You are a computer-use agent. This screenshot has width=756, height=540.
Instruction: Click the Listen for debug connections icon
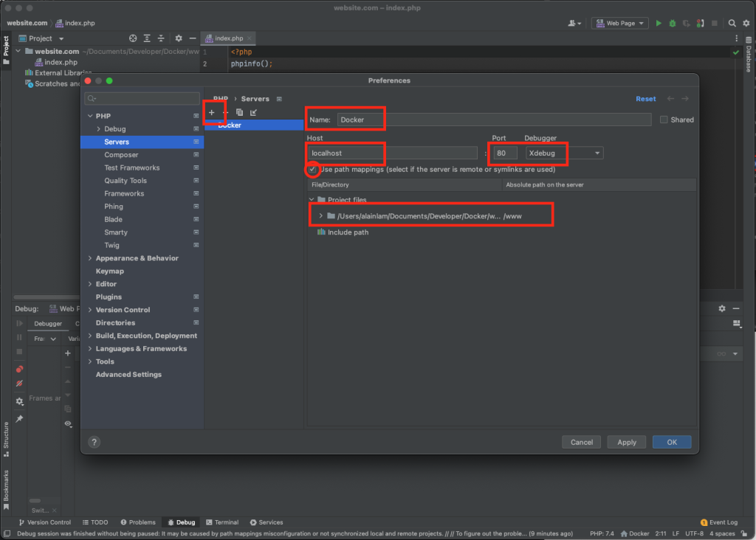701,23
